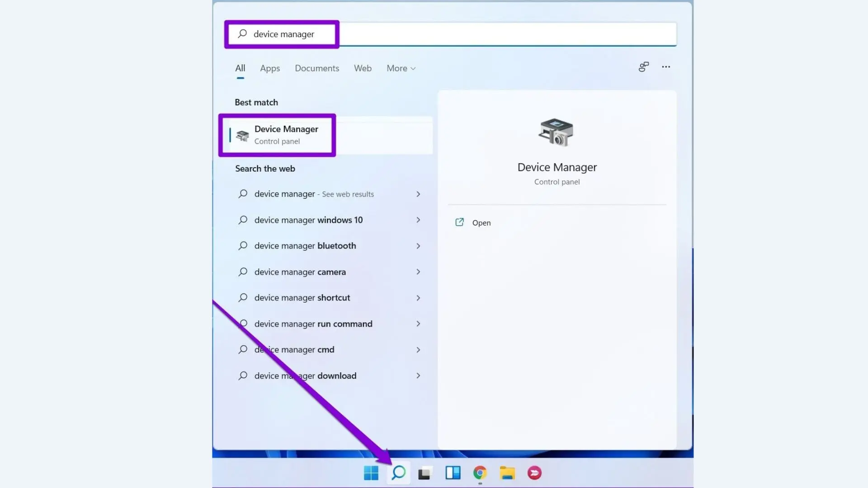Open the taskbar Search magnifier icon
Screen dimensions: 868x488
coord(398,473)
